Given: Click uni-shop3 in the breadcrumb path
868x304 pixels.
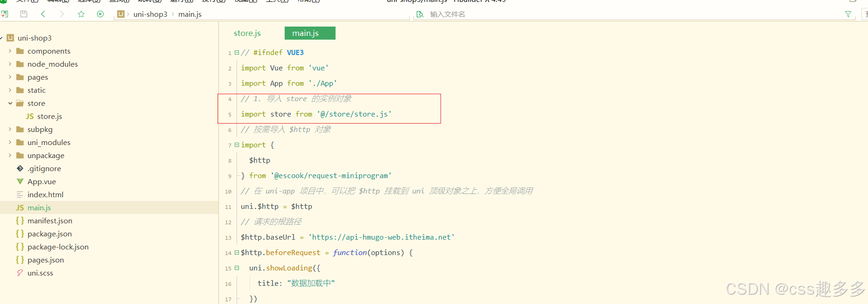Looking at the screenshot, I should 150,14.
